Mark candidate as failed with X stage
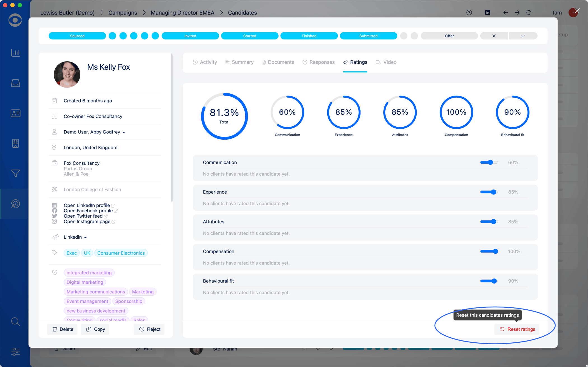Viewport: 588px width, 367px height. click(494, 36)
